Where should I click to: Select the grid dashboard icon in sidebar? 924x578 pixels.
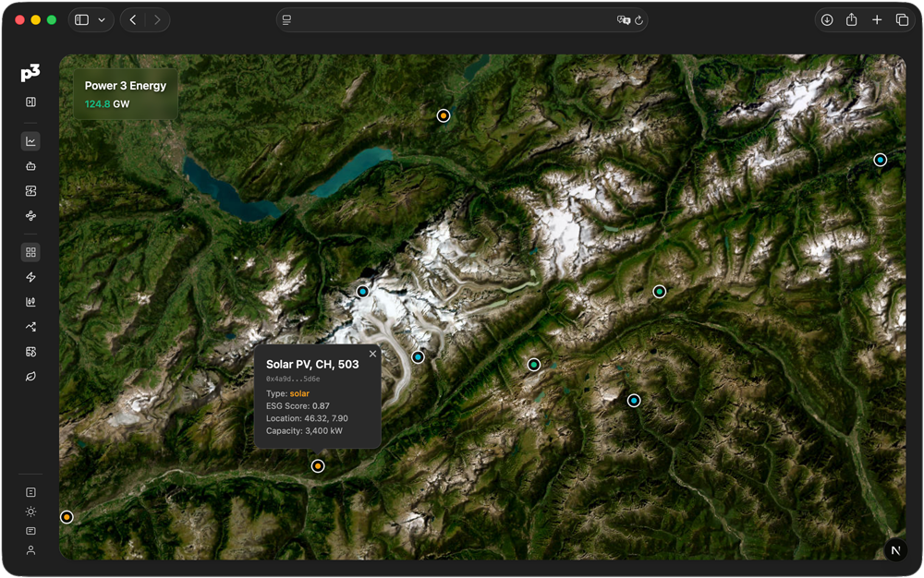(x=30, y=252)
